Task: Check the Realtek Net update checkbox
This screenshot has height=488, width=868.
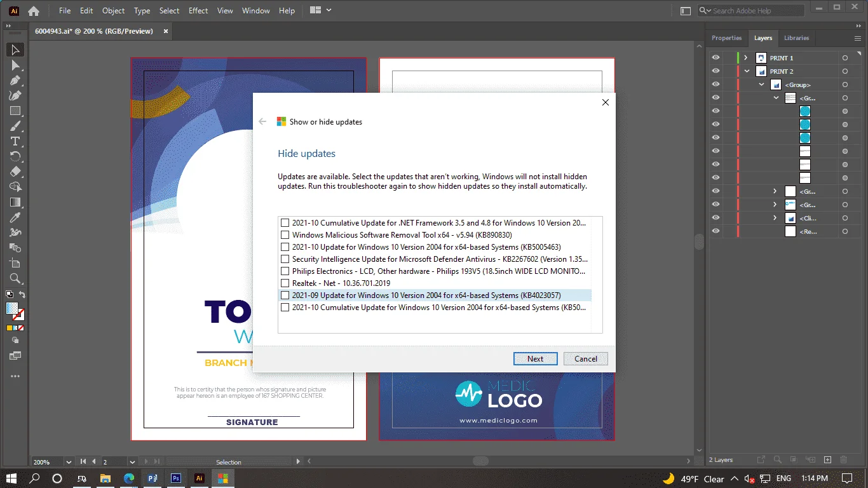Action: tap(285, 283)
